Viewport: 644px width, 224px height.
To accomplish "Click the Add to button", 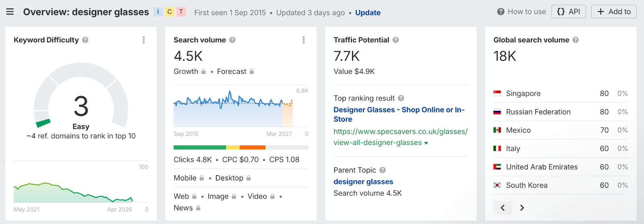I will tap(614, 12).
